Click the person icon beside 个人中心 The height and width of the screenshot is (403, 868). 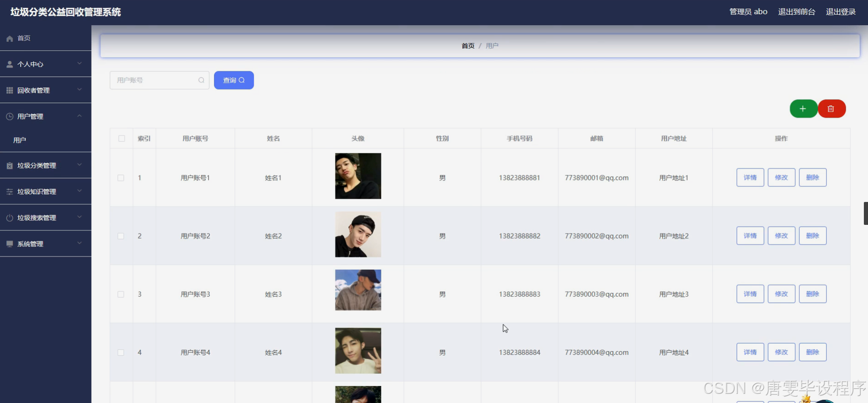(10, 65)
